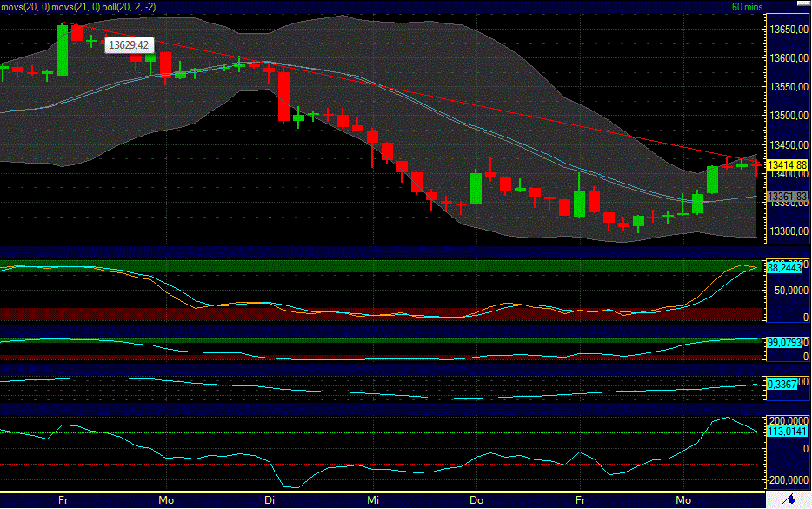Click the 113,0141 indicator value tag
The width and height of the screenshot is (812, 509).
pos(787,432)
